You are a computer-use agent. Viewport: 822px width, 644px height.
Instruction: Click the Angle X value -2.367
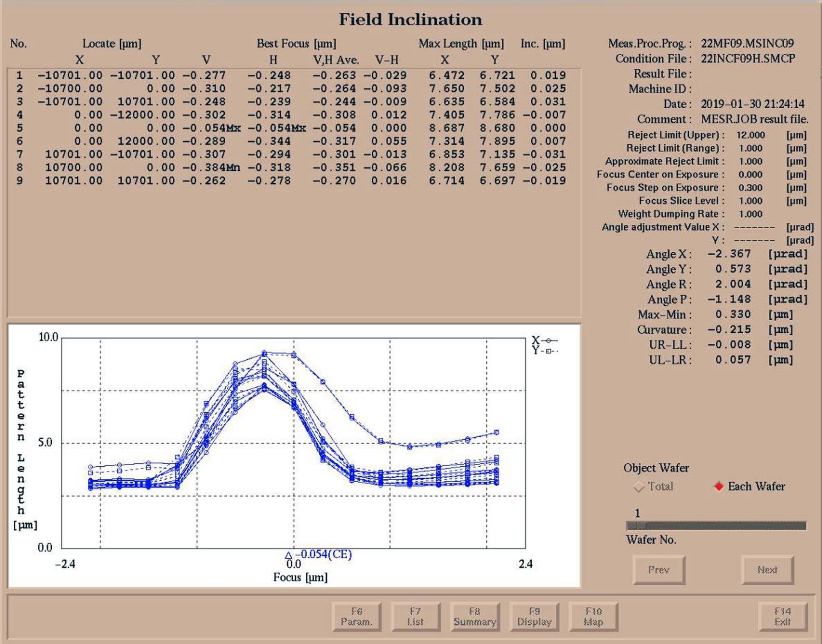[729, 254]
